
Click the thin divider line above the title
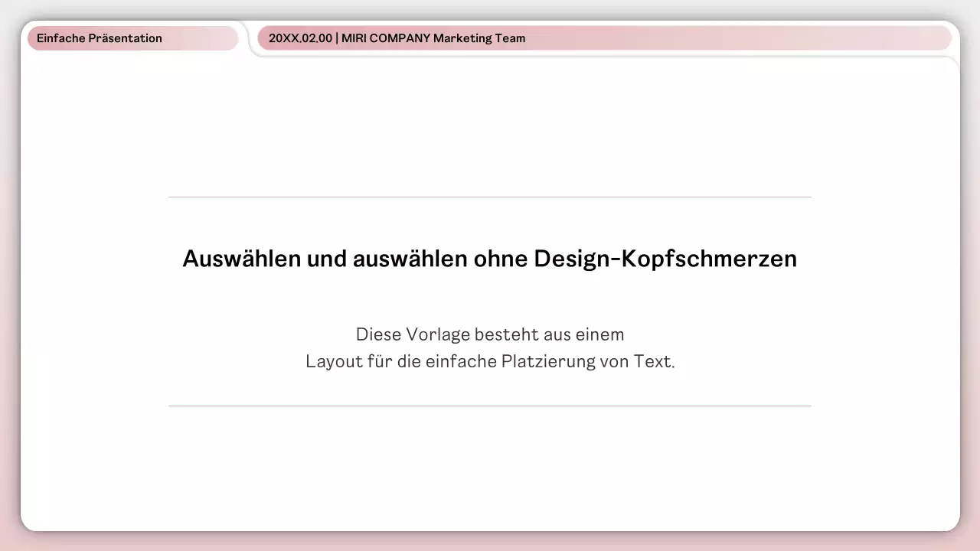click(x=489, y=195)
